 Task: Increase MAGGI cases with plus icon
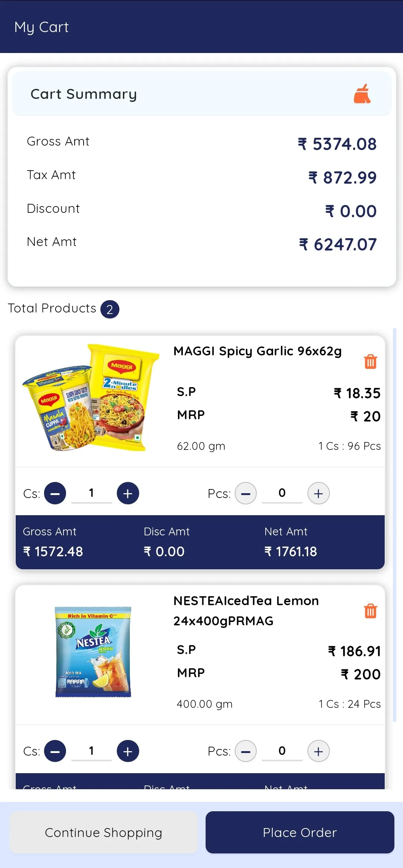point(128,493)
